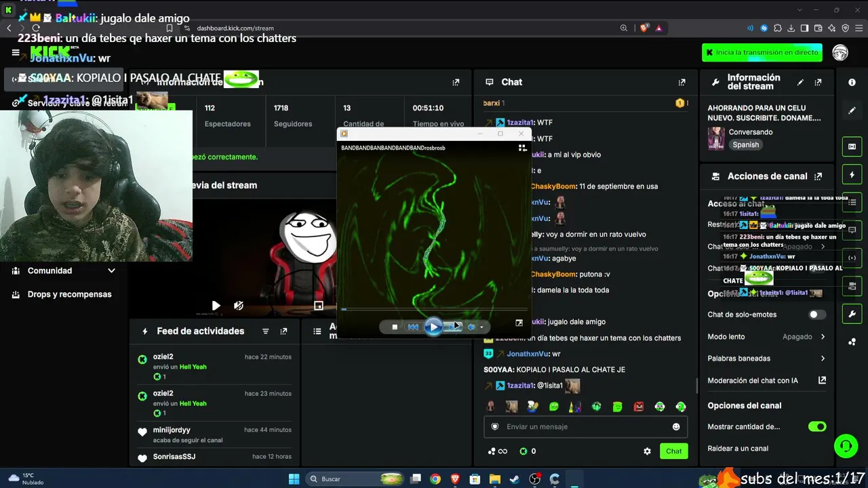Pop out the Acciones de canal panel
The width and height of the screenshot is (868, 488).
(818, 176)
